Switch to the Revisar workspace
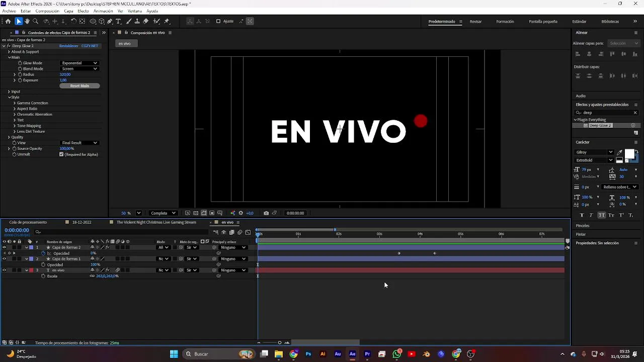This screenshot has height=362, width=644. [x=475, y=22]
